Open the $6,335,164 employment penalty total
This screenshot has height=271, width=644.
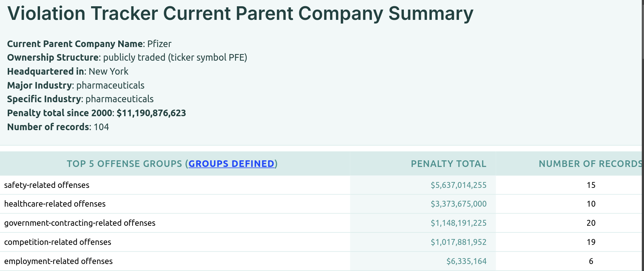466,261
